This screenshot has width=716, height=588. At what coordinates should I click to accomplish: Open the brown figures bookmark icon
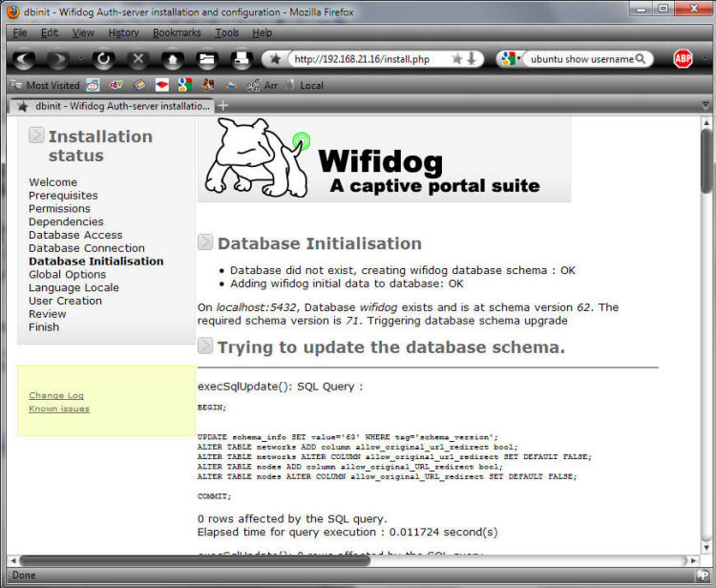click(208, 84)
